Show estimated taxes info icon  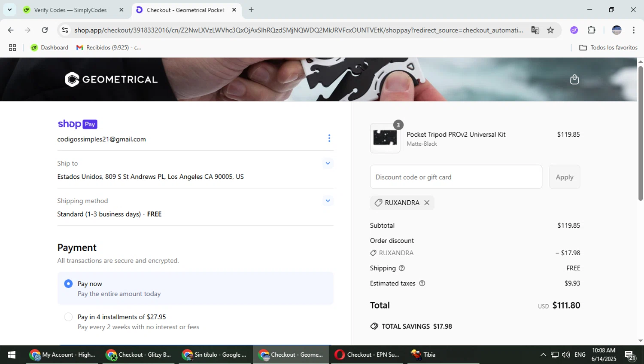click(422, 283)
